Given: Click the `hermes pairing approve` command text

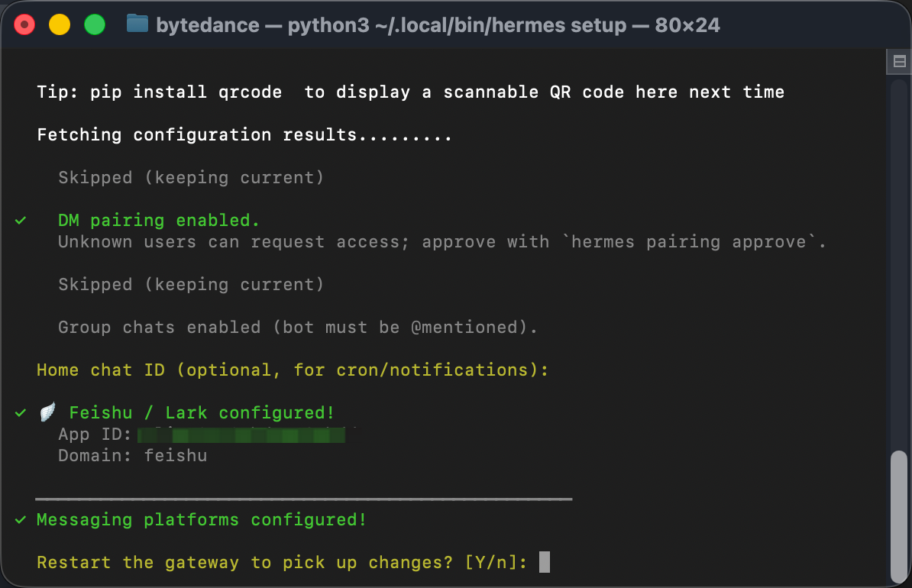Looking at the screenshot, I should [690, 242].
